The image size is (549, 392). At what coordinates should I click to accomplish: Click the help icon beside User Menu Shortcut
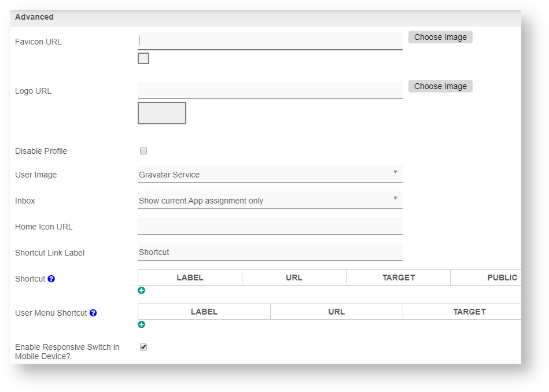coord(93,313)
